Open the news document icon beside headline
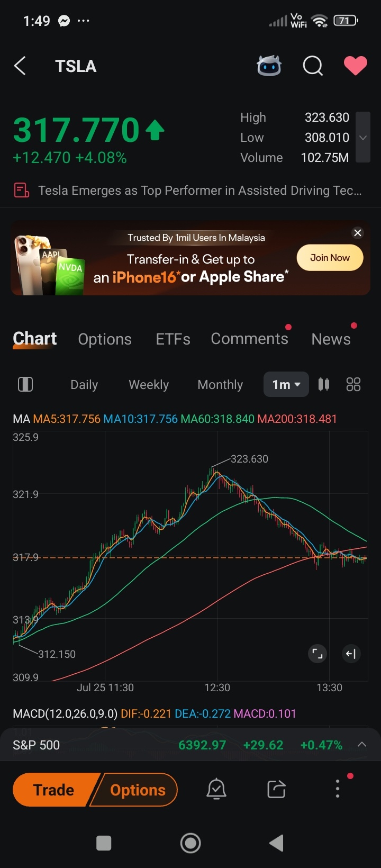The width and height of the screenshot is (381, 868). (21, 190)
